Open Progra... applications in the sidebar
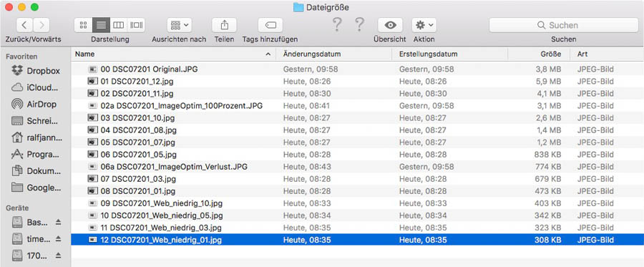 click(x=35, y=155)
